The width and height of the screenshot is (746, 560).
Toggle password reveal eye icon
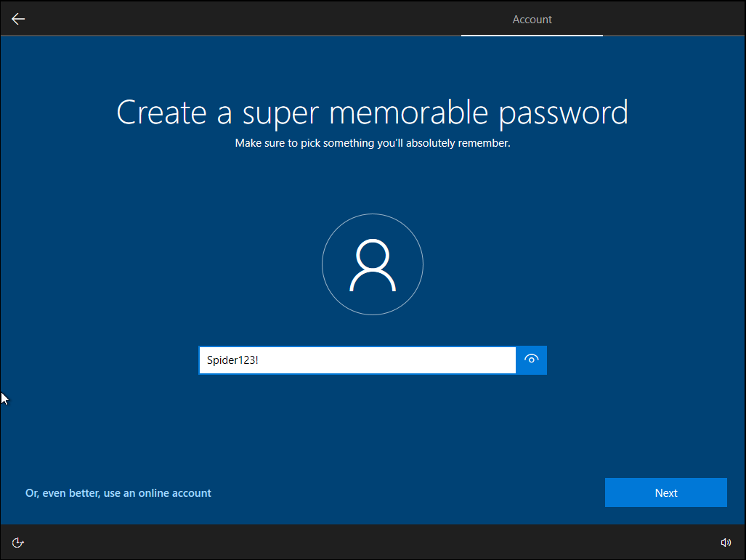532,360
